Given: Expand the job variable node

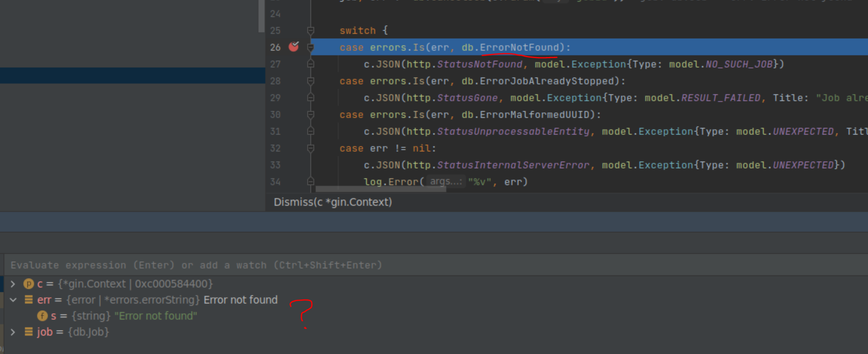Looking at the screenshot, I should (13, 332).
